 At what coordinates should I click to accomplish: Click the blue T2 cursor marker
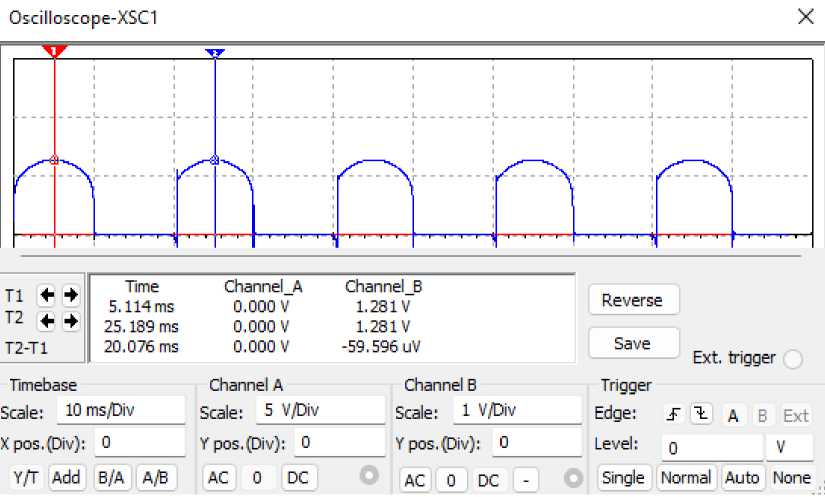pos(215,53)
